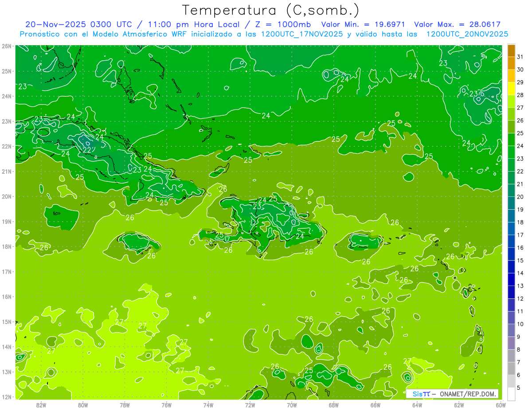Click the 26N latitude axis label
This screenshot has width=532, height=411.
[6, 46]
